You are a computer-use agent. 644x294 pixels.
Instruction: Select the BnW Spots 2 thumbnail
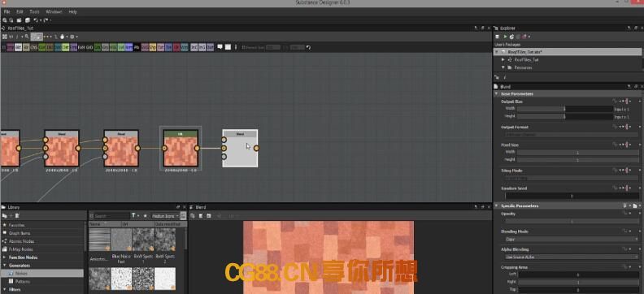(165, 240)
